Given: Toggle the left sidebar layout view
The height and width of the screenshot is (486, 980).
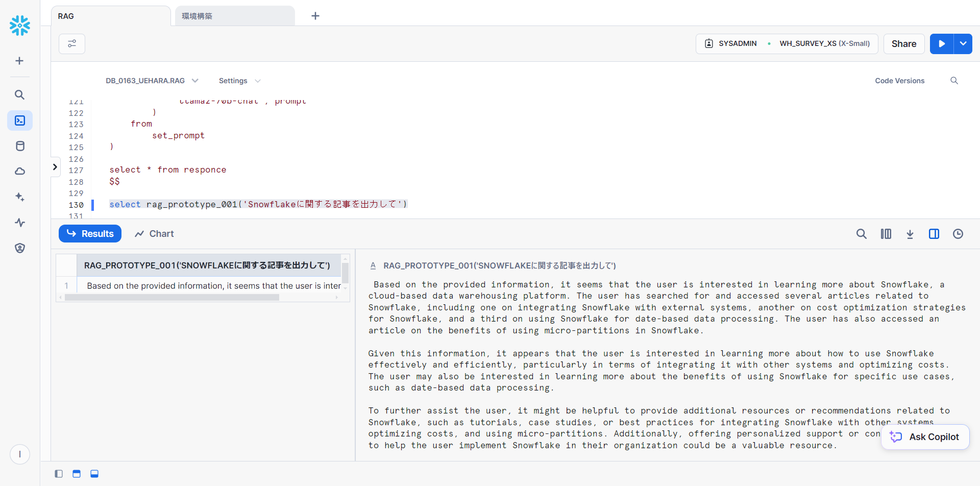Looking at the screenshot, I should point(59,474).
